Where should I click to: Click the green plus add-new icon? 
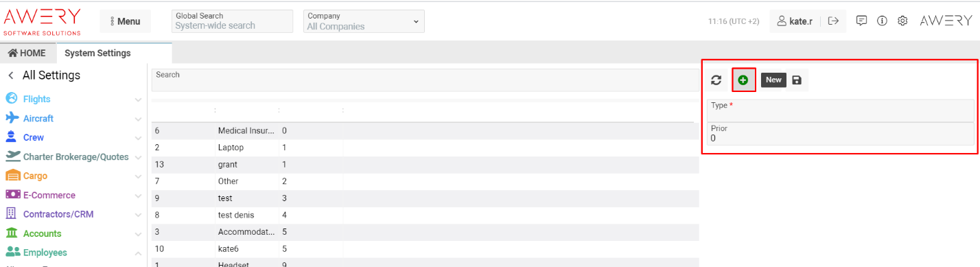pos(743,80)
